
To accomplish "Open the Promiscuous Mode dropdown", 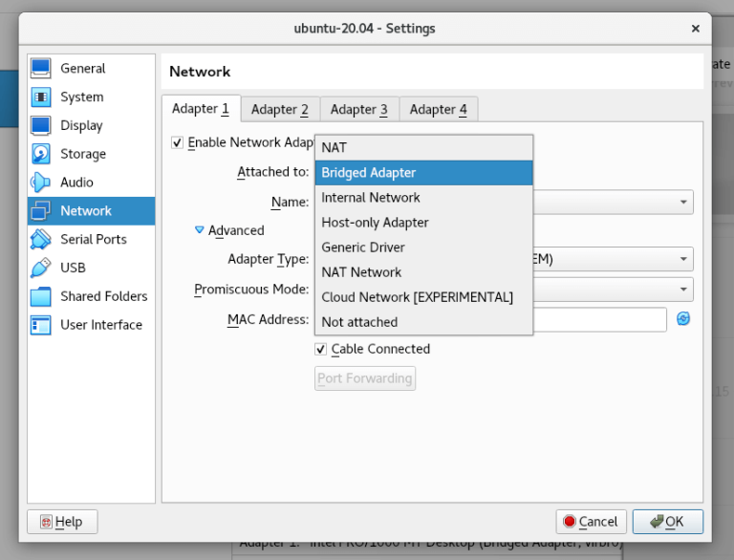I will point(684,290).
